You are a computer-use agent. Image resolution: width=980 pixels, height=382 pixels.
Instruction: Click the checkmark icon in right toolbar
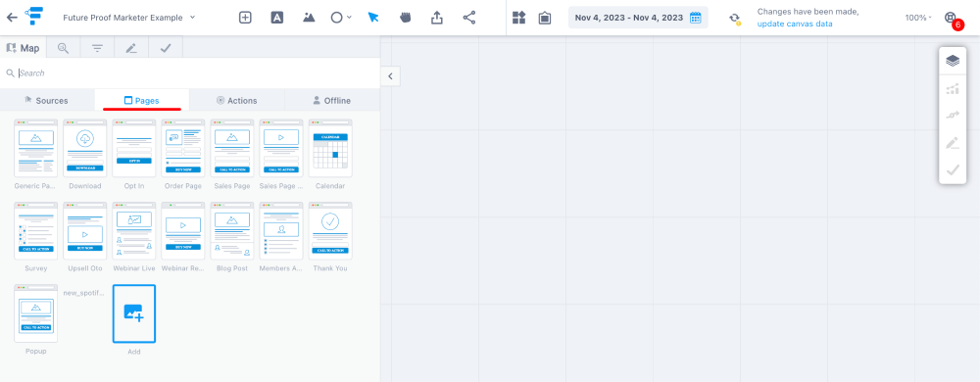tap(953, 169)
